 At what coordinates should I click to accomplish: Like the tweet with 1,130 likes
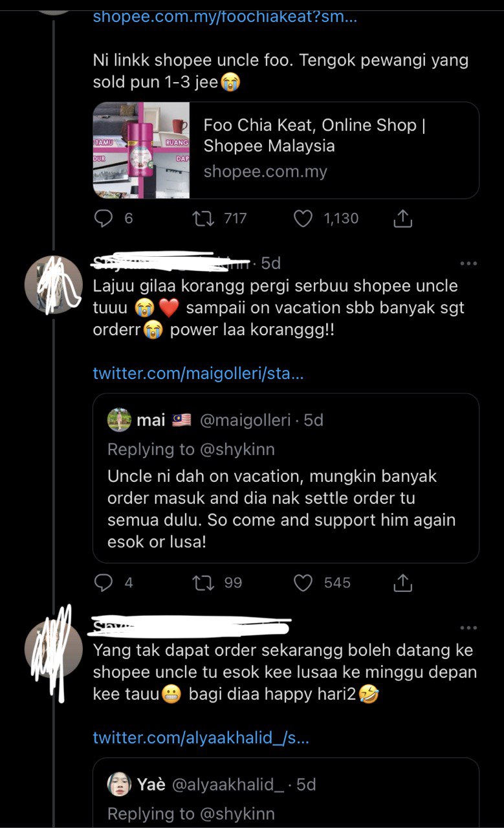[303, 219]
